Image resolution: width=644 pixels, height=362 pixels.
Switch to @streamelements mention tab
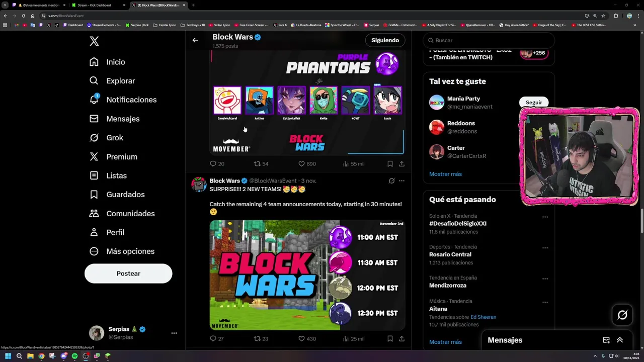click(x=40, y=5)
